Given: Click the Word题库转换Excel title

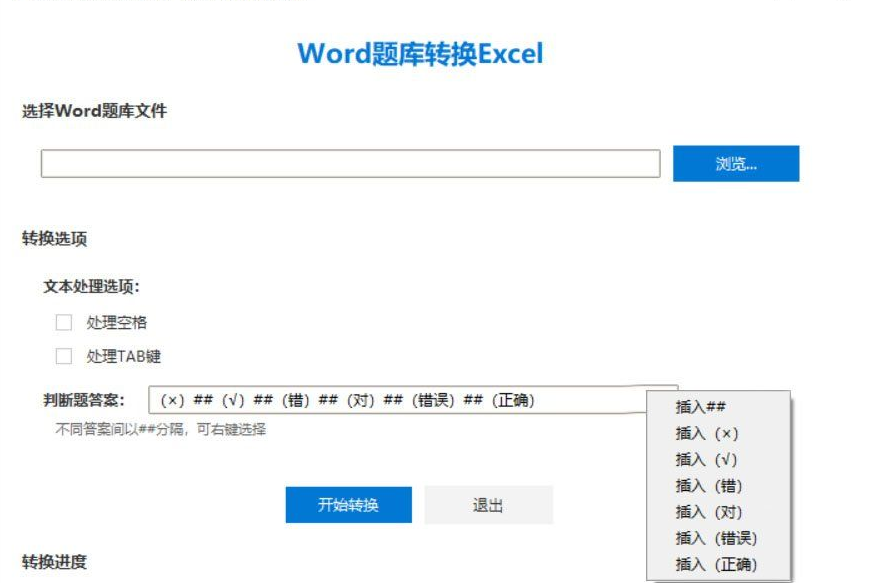Looking at the screenshot, I should (420, 54).
